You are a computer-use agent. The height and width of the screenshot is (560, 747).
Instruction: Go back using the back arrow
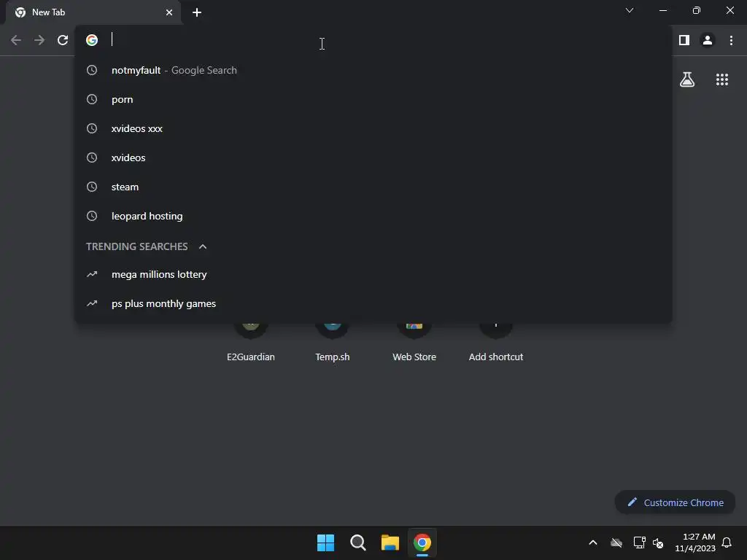(x=16, y=41)
